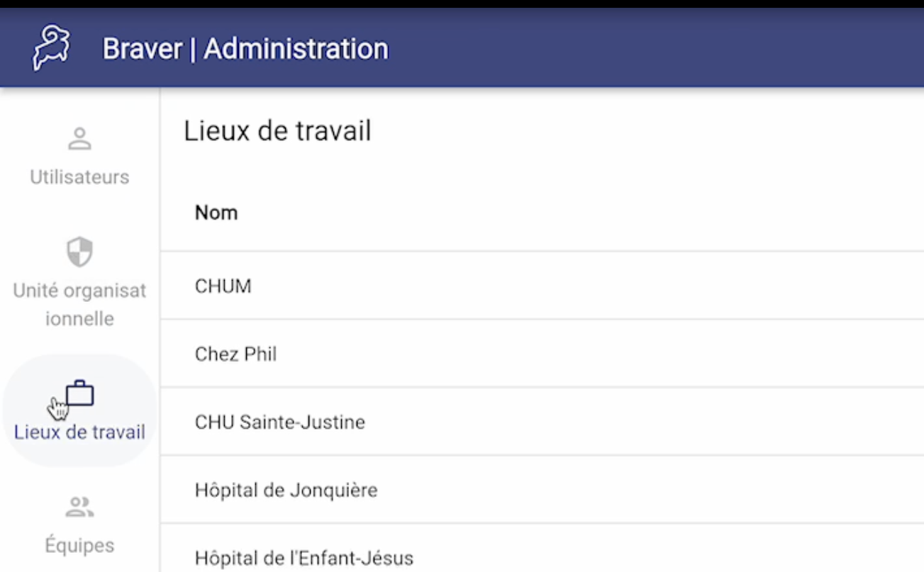Click the Lieux de travail page heading
Viewport: 924px width, 572px height.
277,132
